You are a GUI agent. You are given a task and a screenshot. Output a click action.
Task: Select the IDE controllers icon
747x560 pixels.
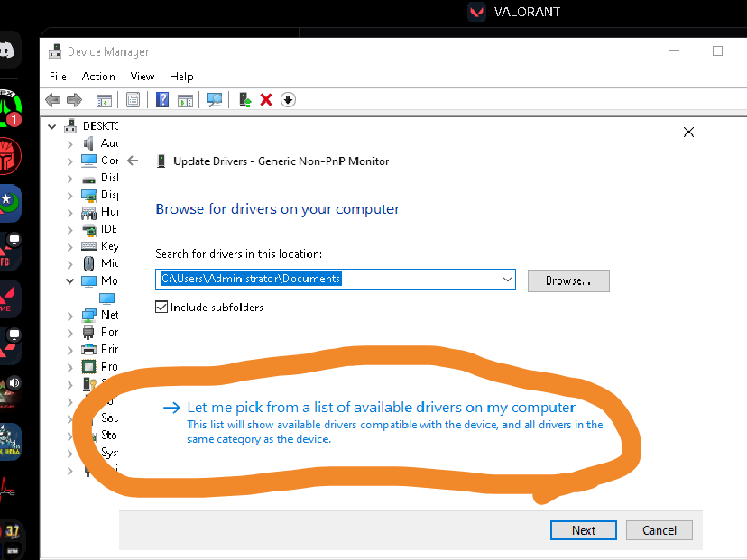(x=89, y=230)
